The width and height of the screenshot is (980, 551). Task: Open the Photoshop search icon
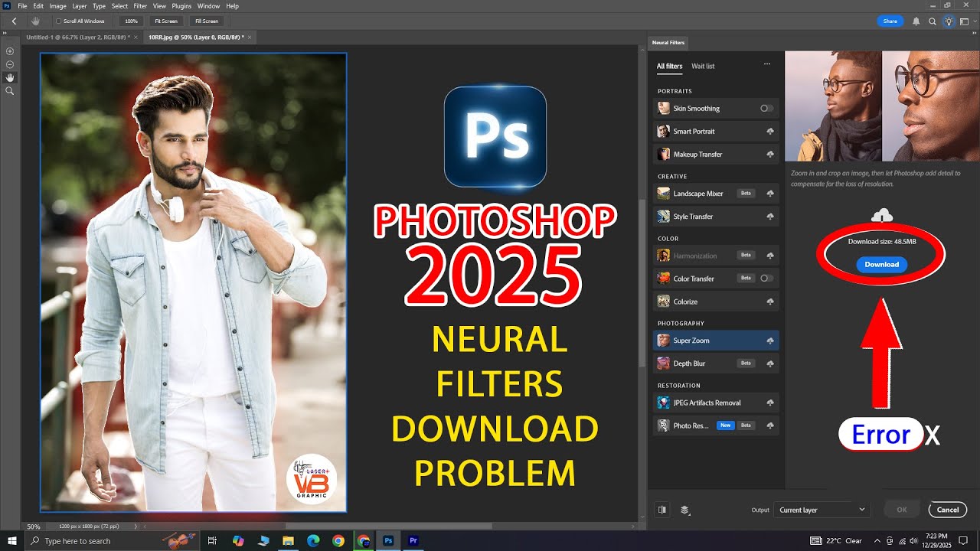pos(933,21)
